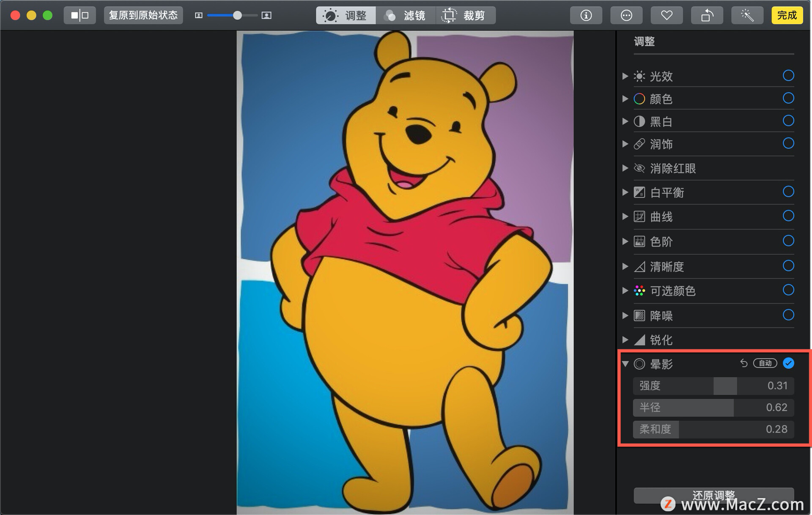Expand the 光效 section triangle
Screen dimensions: 812x515
(x=625, y=76)
